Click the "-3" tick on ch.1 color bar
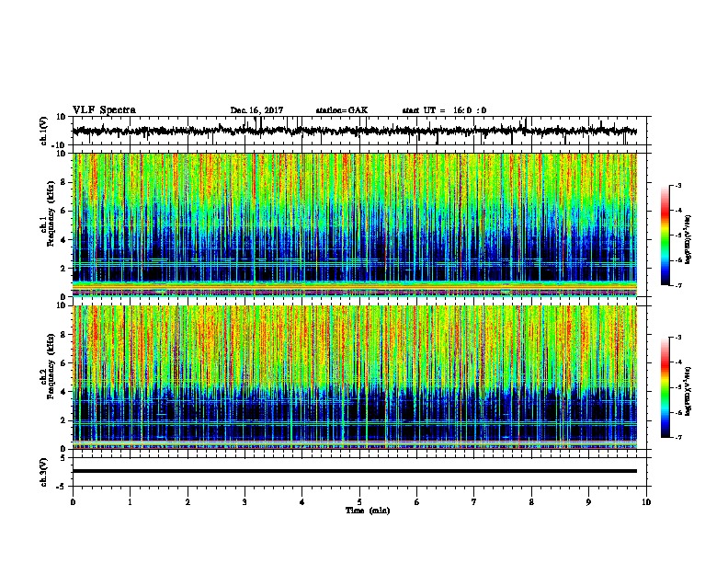Screen dimensions: 728x563 [x=677, y=185]
